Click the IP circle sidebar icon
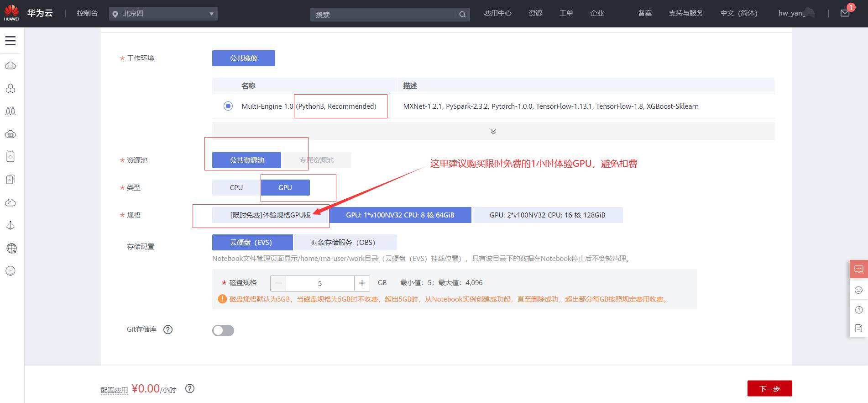The width and height of the screenshot is (868, 403). pyautogui.click(x=10, y=271)
